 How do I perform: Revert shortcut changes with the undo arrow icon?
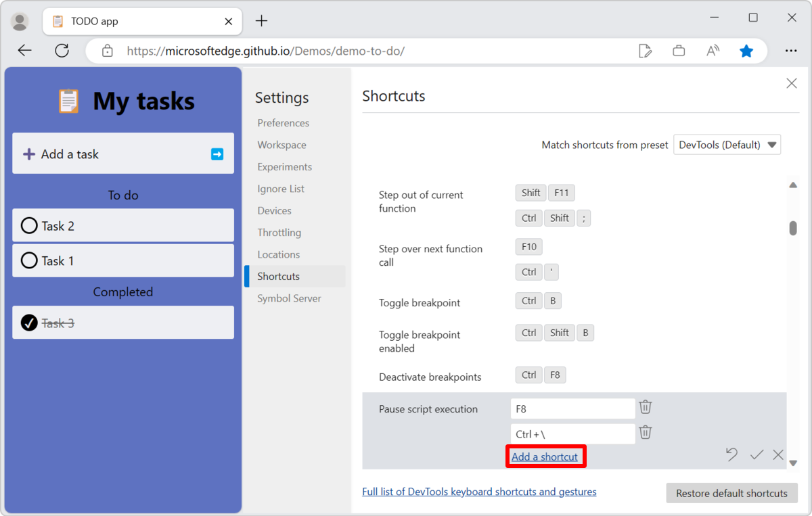click(731, 454)
